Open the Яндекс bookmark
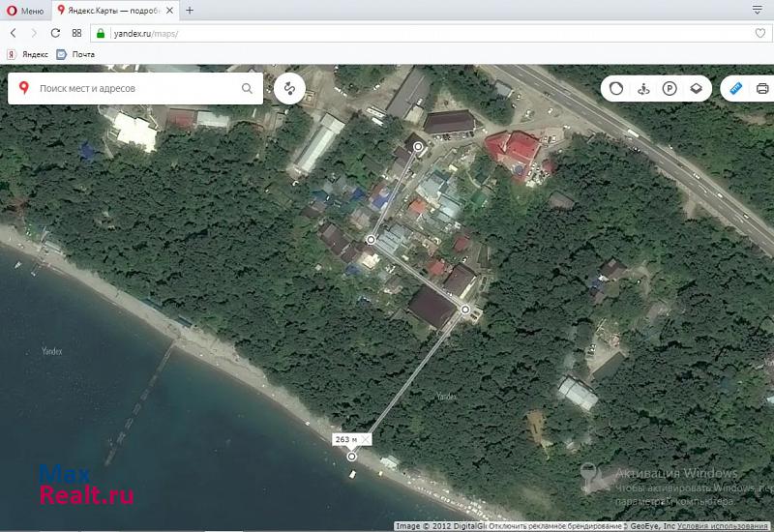 click(x=29, y=54)
